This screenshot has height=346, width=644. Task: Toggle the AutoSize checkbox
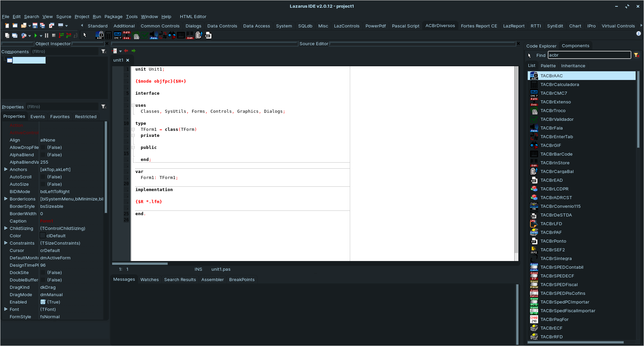43,184
